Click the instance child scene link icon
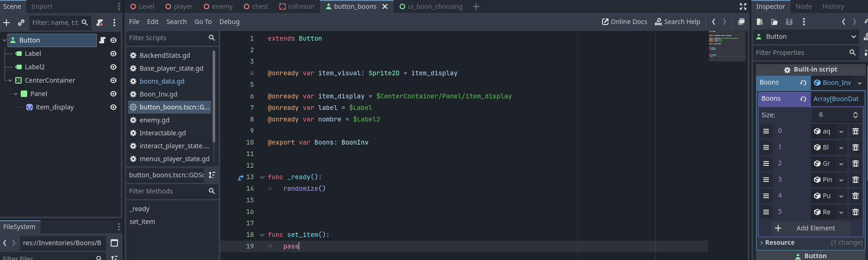 (21, 23)
